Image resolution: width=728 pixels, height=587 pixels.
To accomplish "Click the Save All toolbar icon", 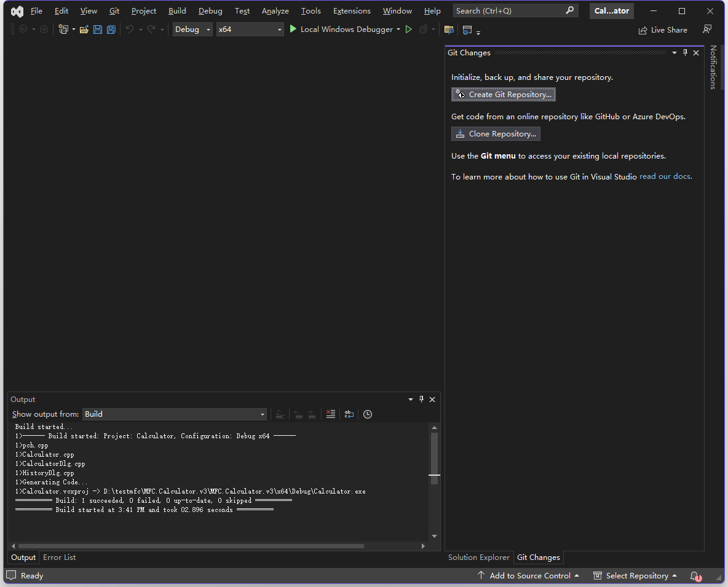I will tap(111, 30).
